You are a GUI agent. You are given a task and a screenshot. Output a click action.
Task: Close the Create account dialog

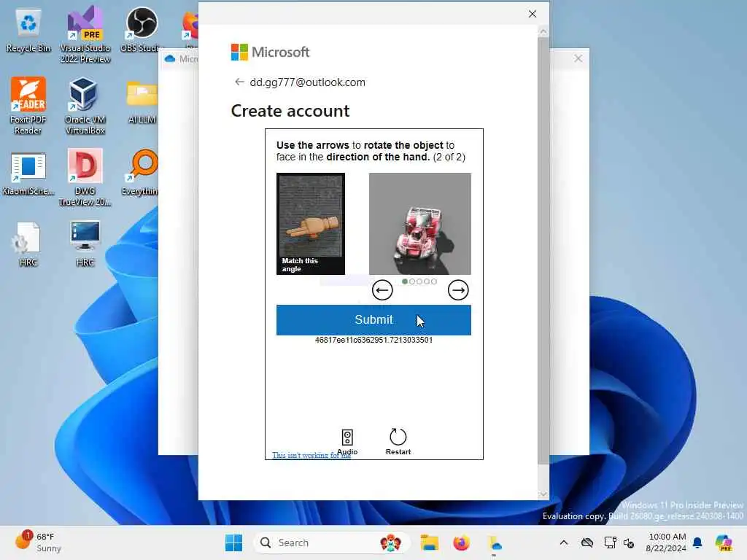coord(533,14)
